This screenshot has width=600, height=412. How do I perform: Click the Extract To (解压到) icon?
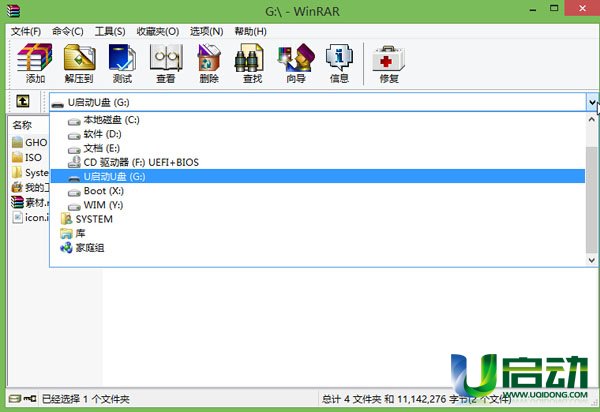click(79, 63)
